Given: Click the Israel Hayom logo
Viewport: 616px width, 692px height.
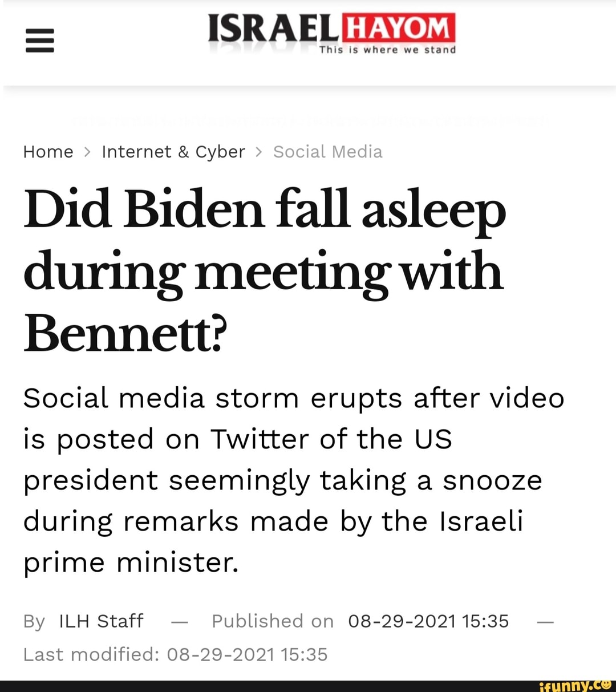Looking at the screenshot, I should point(331,31).
